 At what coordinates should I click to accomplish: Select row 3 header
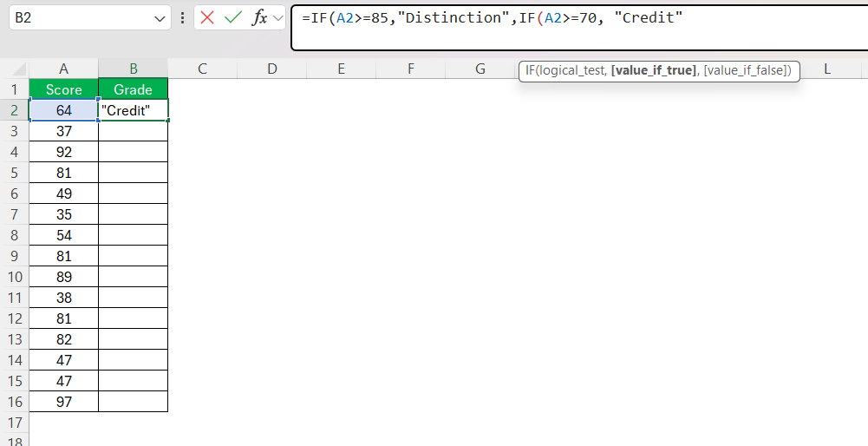(15, 131)
